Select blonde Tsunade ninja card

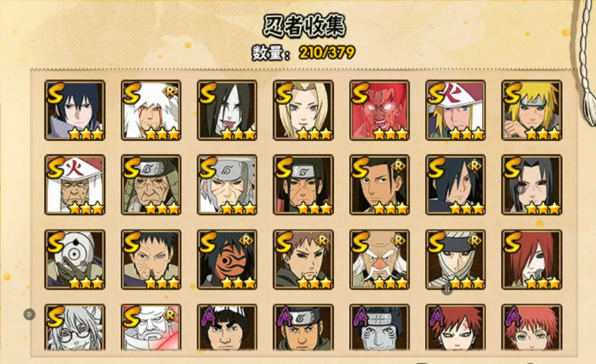[303, 110]
